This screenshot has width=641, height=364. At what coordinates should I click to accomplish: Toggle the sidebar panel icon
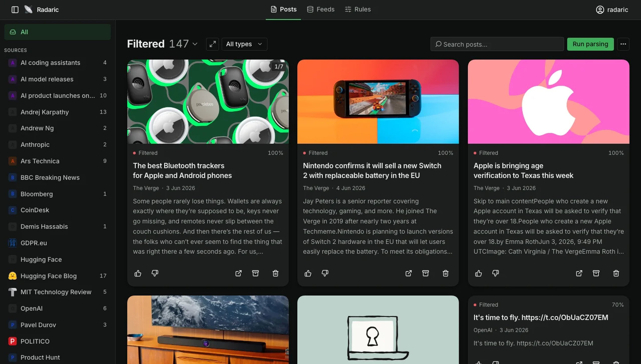coord(15,10)
